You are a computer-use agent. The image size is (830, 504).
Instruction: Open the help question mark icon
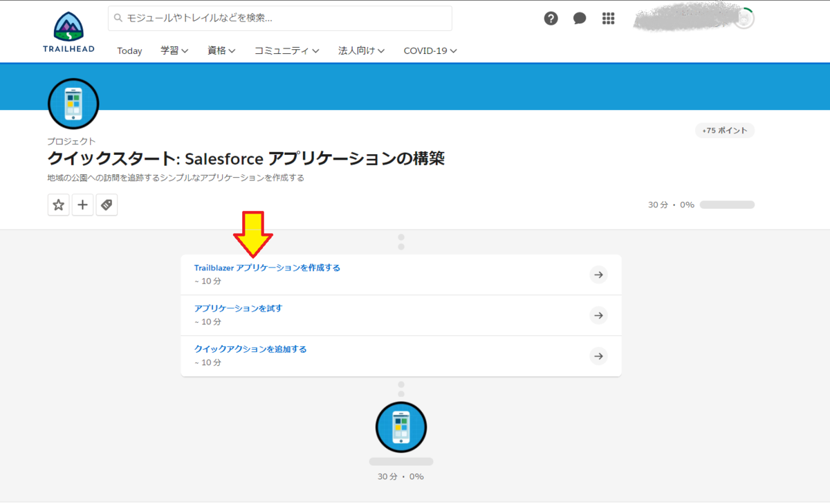(551, 19)
